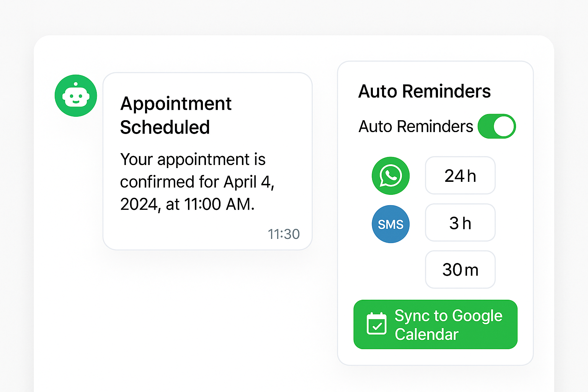
Task: Click "11:00 AM" in the appointment message
Action: [x=219, y=204]
